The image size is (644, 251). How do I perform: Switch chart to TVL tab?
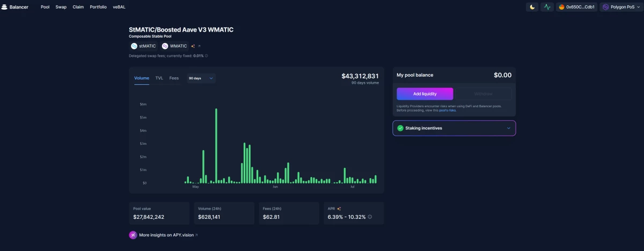click(x=159, y=78)
